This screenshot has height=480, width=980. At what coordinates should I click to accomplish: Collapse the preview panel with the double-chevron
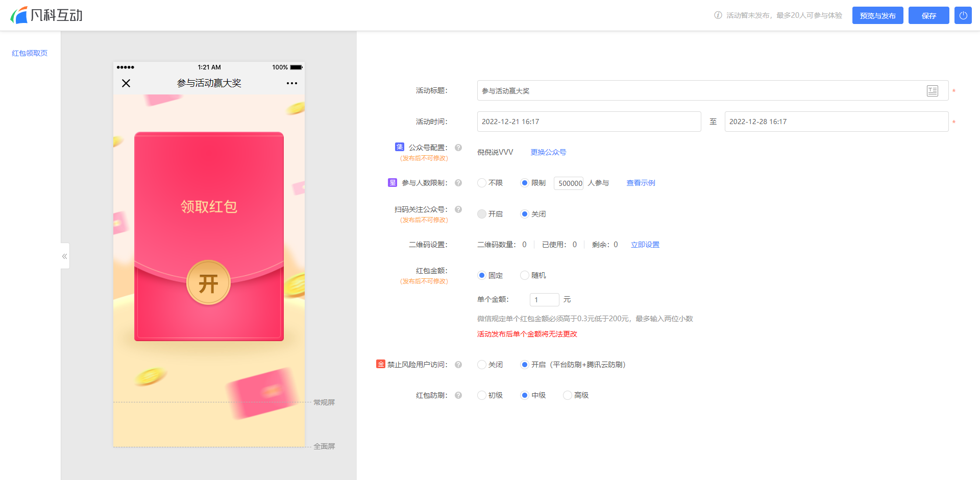pyautogui.click(x=65, y=256)
